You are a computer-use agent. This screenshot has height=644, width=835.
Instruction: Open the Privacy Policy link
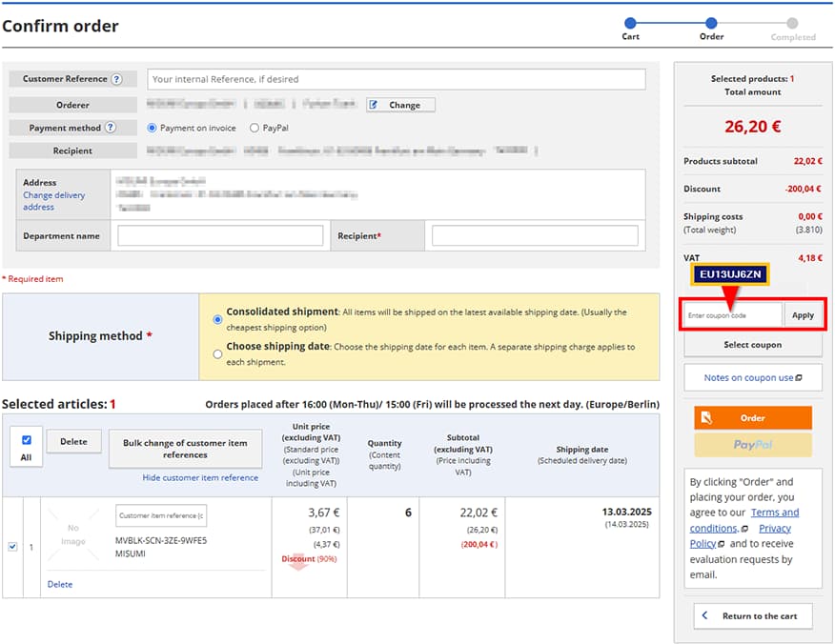[741, 535]
